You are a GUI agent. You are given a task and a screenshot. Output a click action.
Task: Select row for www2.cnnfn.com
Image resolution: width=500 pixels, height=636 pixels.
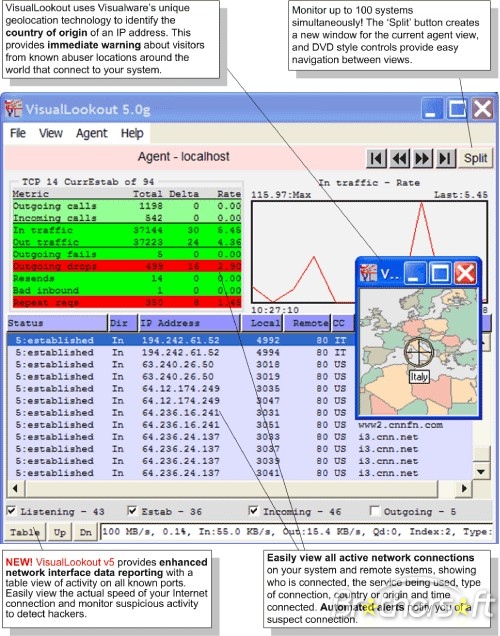[x=239, y=425]
